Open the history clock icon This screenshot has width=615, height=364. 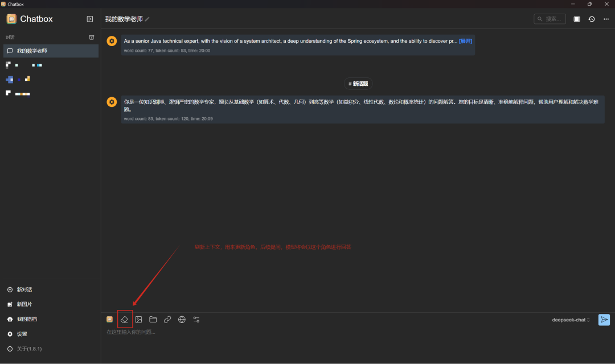click(592, 19)
